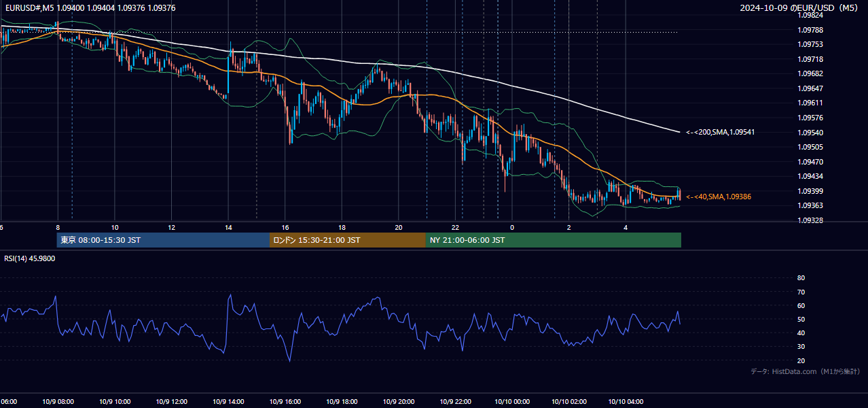Click hour 14 on the price chart time axis
868x408 pixels.
[228, 227]
